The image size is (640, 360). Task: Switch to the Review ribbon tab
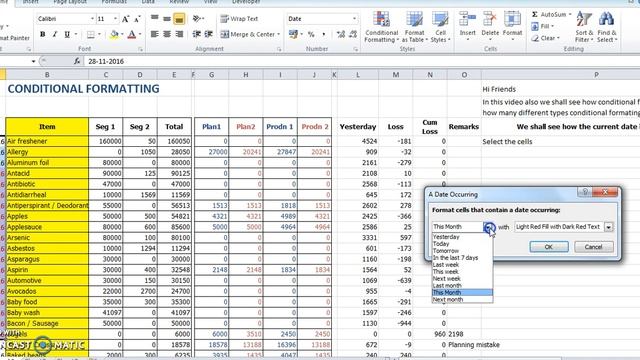pyautogui.click(x=179, y=2)
